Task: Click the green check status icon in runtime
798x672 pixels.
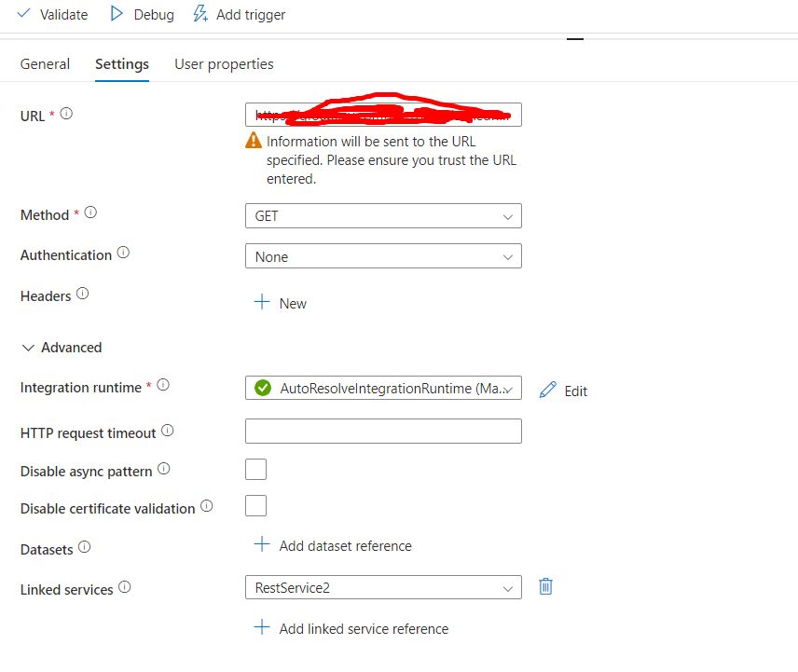Action: [x=263, y=388]
